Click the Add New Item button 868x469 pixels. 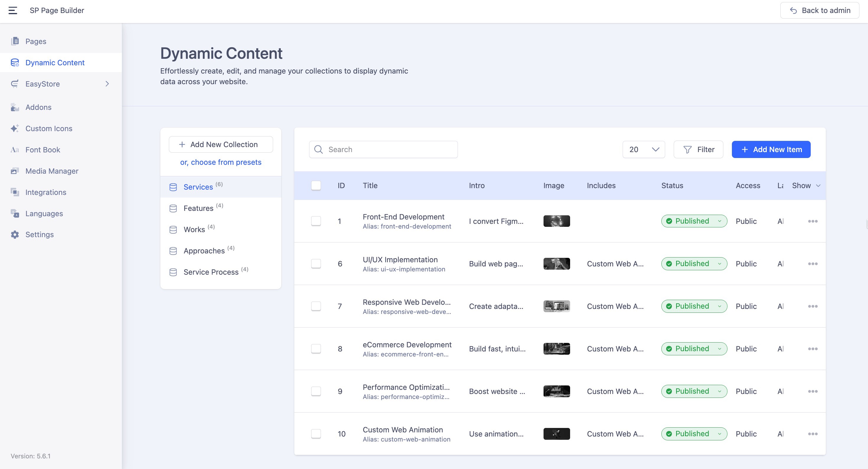[771, 149]
